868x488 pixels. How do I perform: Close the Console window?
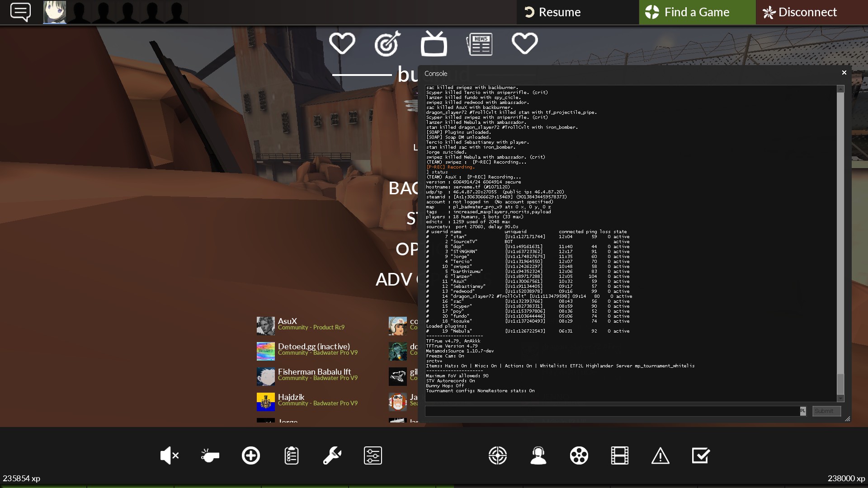[844, 73]
